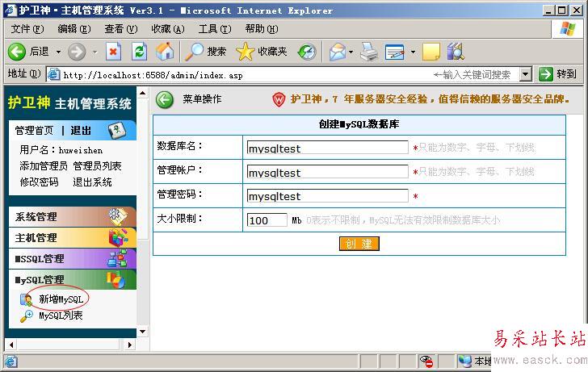This screenshot has height=372, width=588.
Task: Click the yellow note toolbar icon
Action: (x=431, y=52)
